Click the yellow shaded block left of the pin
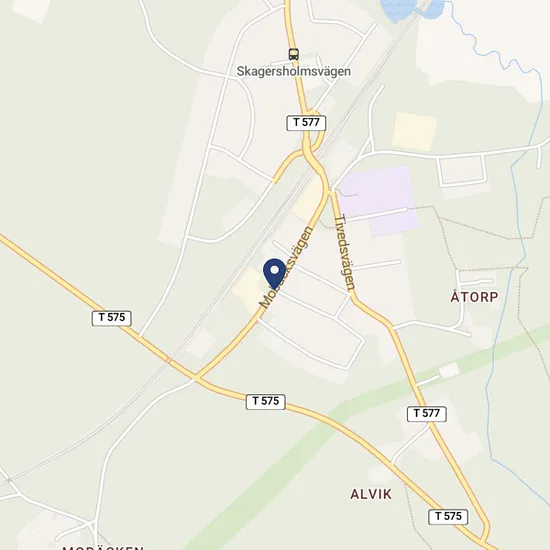550x550 pixels. 249,289
